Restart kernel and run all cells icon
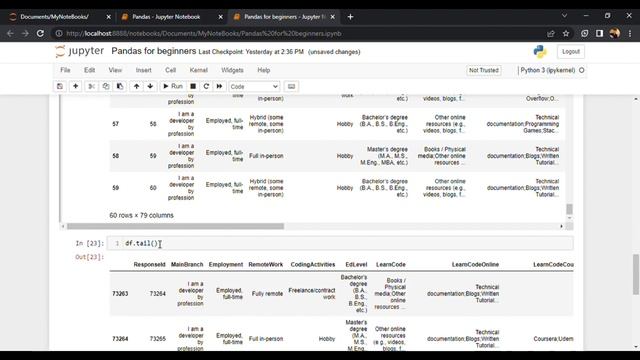The image size is (640, 360). point(220,87)
